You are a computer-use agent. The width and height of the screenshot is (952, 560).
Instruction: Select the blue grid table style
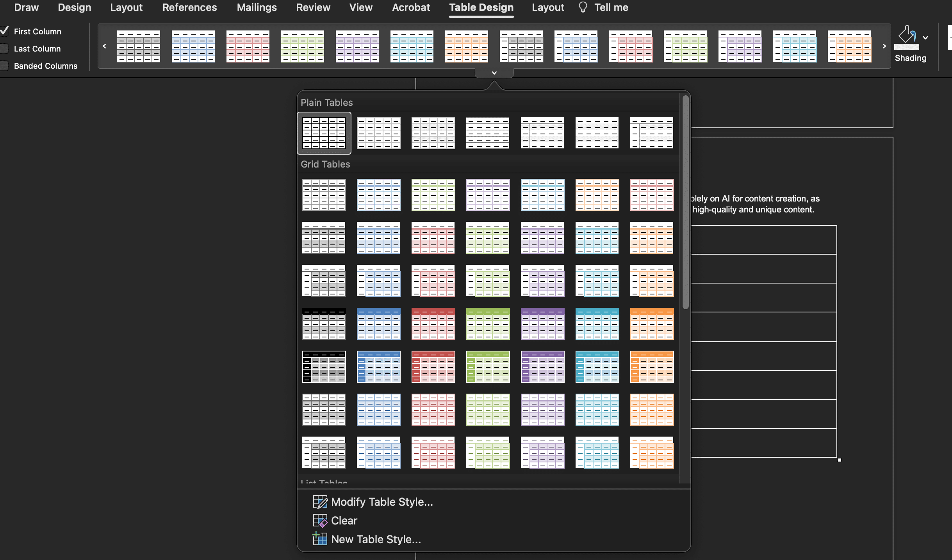(379, 194)
